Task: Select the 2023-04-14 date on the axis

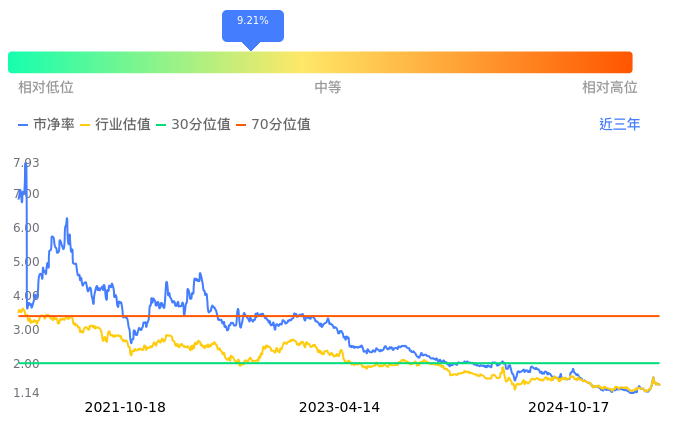Action: 340,407
